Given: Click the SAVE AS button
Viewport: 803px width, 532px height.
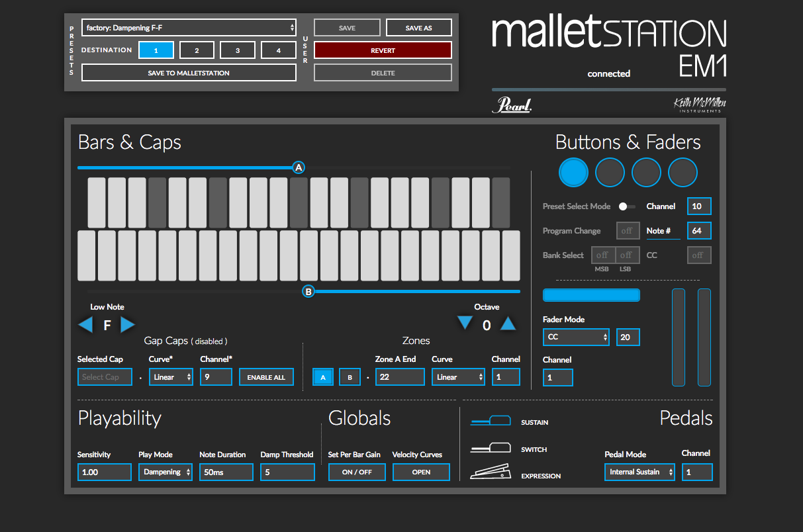Looking at the screenshot, I should click(x=419, y=28).
